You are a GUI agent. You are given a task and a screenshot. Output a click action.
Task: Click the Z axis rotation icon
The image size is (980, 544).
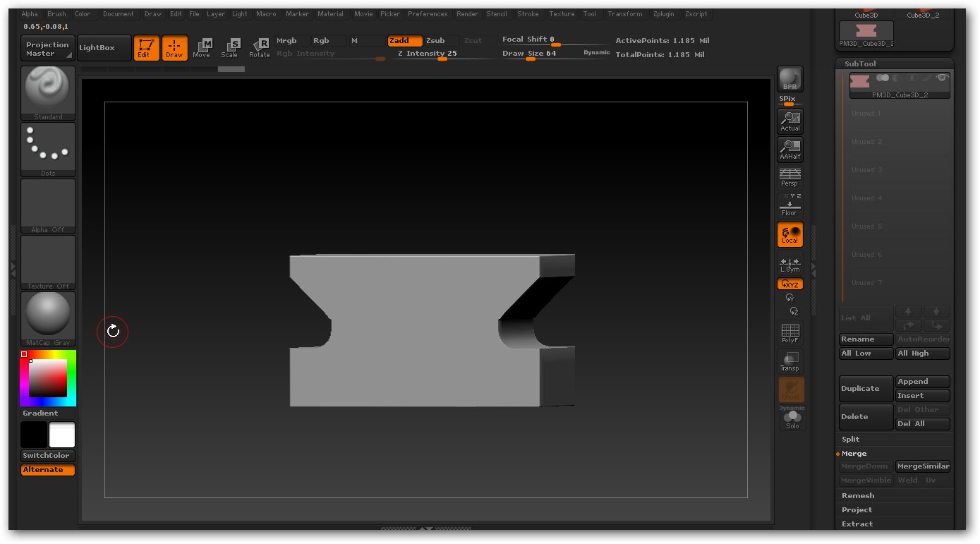[794, 310]
